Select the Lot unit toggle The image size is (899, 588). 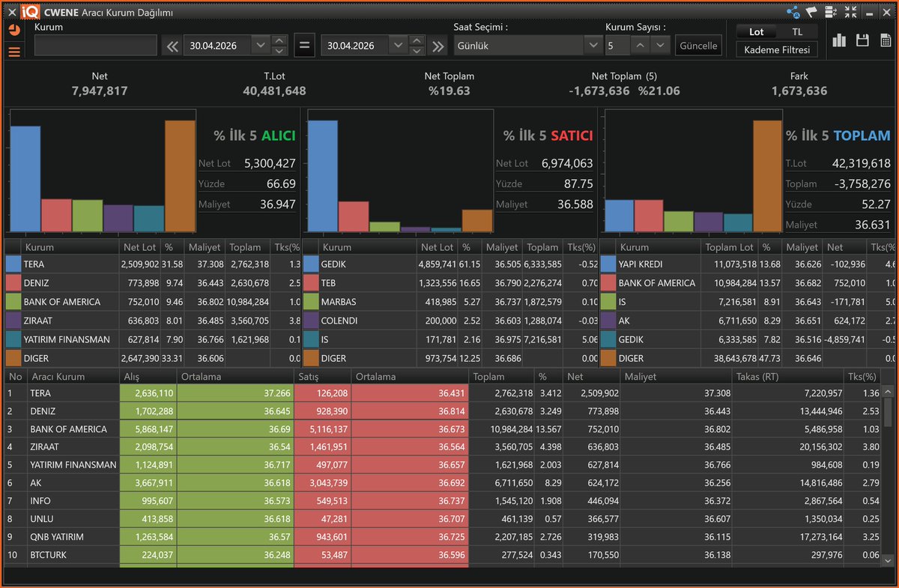coord(757,32)
